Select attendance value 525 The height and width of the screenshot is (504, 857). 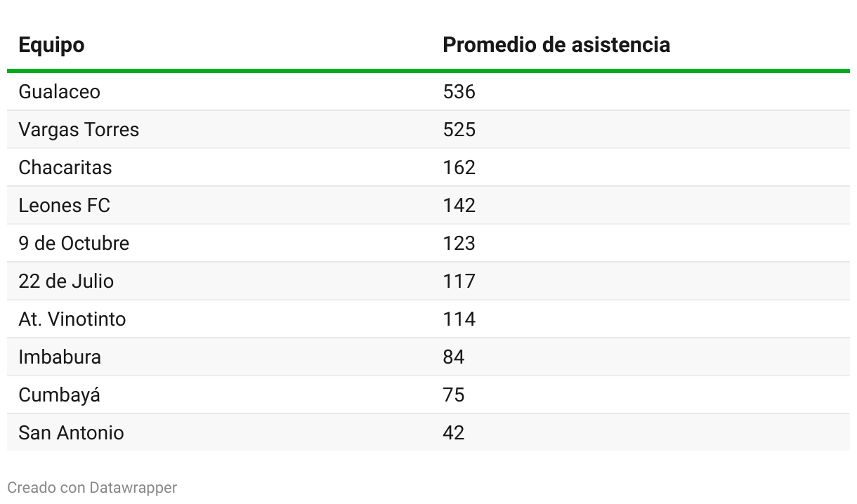(459, 130)
